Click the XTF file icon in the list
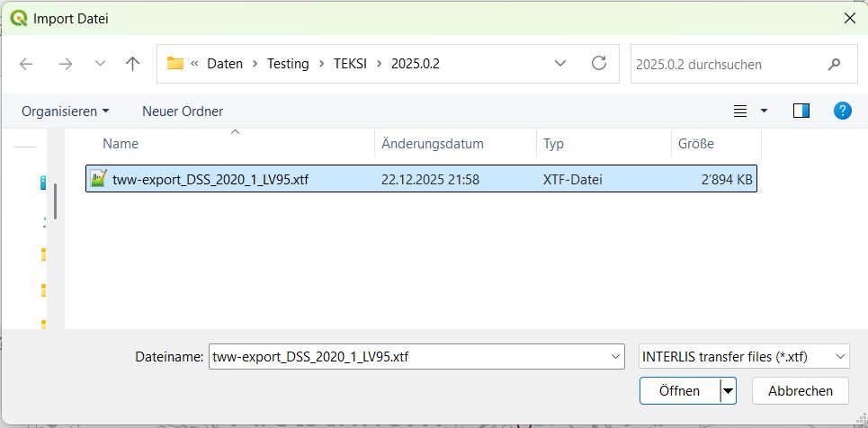The image size is (868, 428). click(99, 179)
